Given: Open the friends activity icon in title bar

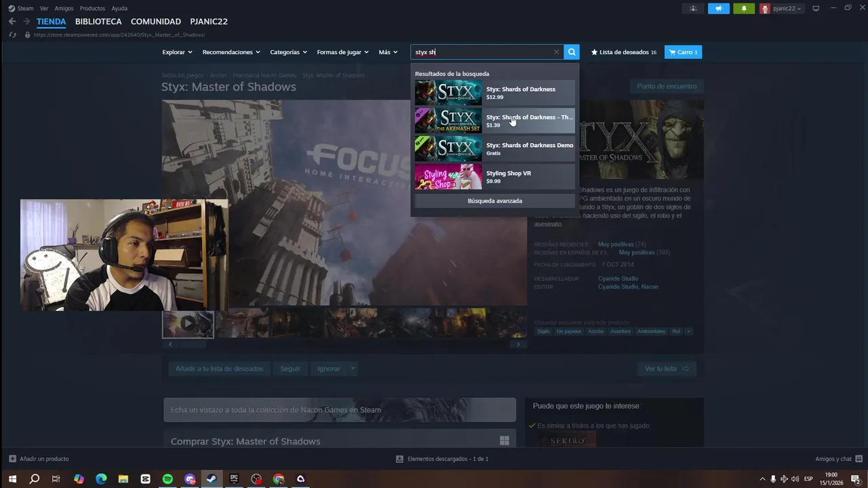Looking at the screenshot, I should (x=693, y=9).
